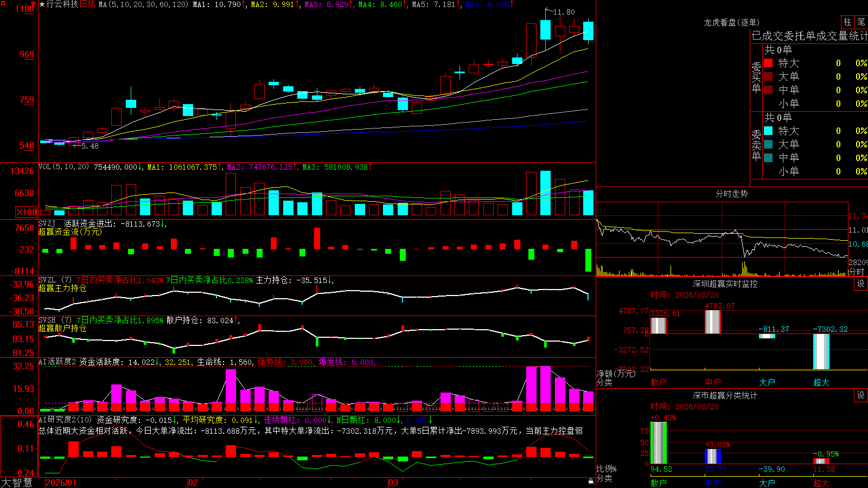Select the SVZL (7) indicator name
This screenshot has height=488, width=868.
[x=55, y=280]
